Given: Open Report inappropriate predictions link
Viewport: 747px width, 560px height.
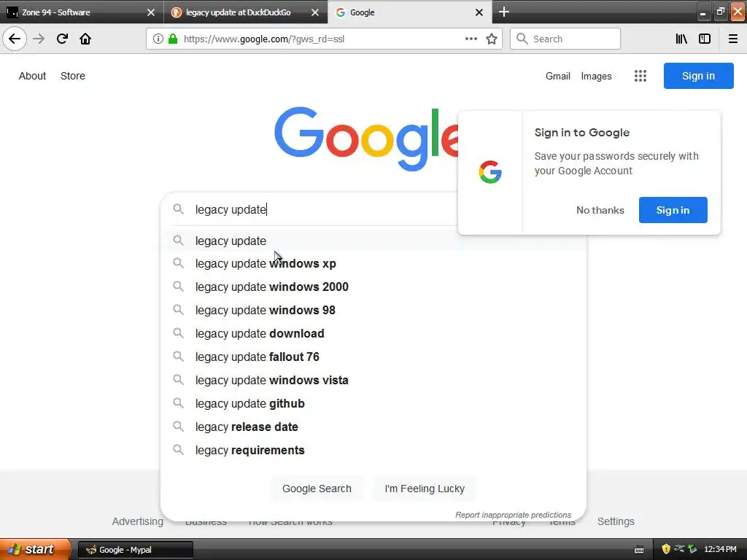Looking at the screenshot, I should pyautogui.click(x=513, y=515).
